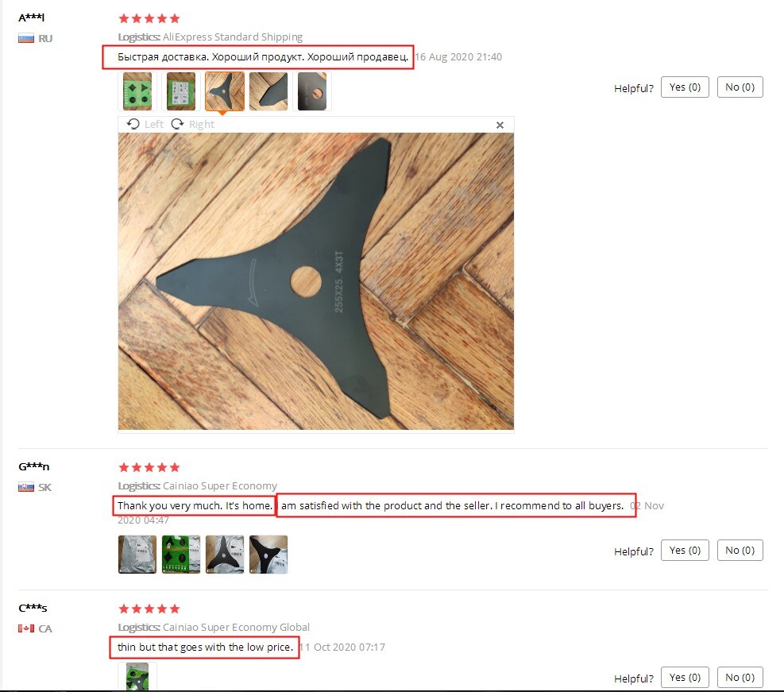Open green packaging thumbnail in G***n's review
The height and width of the screenshot is (692, 784).
pyautogui.click(x=181, y=554)
